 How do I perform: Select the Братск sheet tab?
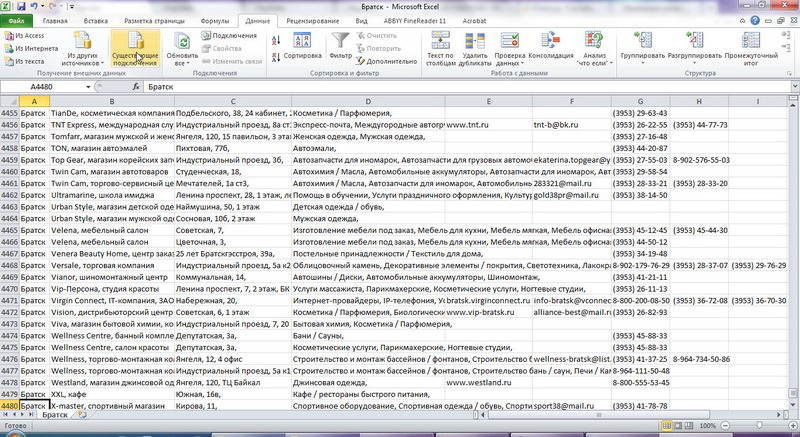(54, 415)
